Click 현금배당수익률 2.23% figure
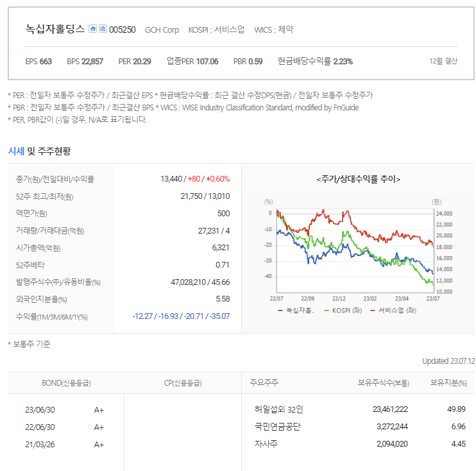 click(315, 62)
